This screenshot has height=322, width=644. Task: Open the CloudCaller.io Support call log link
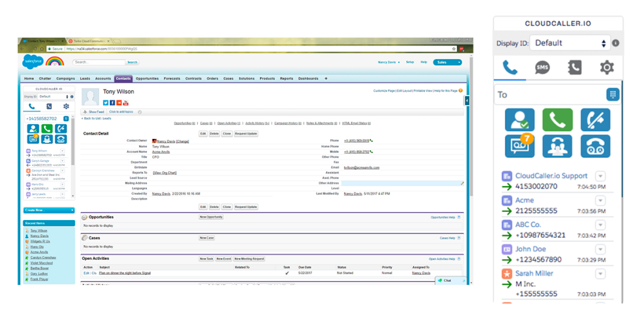(551, 176)
